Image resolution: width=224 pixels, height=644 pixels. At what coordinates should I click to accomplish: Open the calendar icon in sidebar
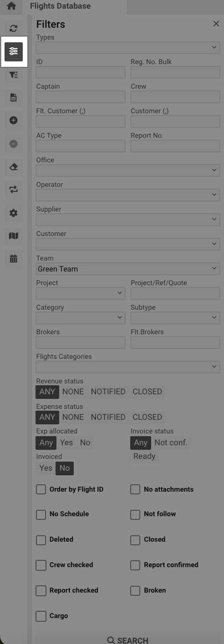pyautogui.click(x=14, y=259)
